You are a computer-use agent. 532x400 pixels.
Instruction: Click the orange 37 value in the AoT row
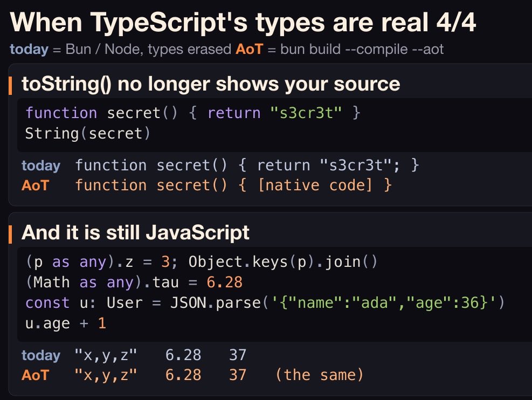click(x=238, y=375)
